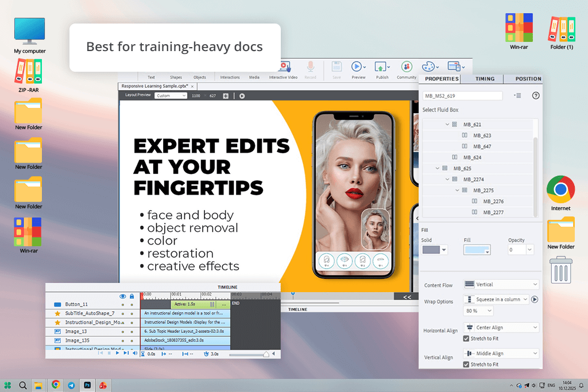Click the taskbar search magnifier
Image resolution: width=588 pixels, height=392 pixels.
click(x=22, y=385)
